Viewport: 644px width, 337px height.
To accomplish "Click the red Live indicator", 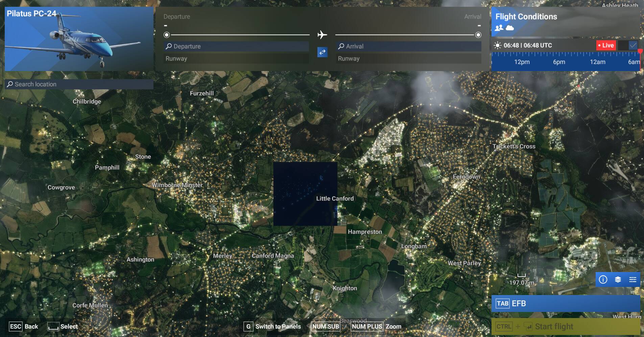I will tap(606, 45).
